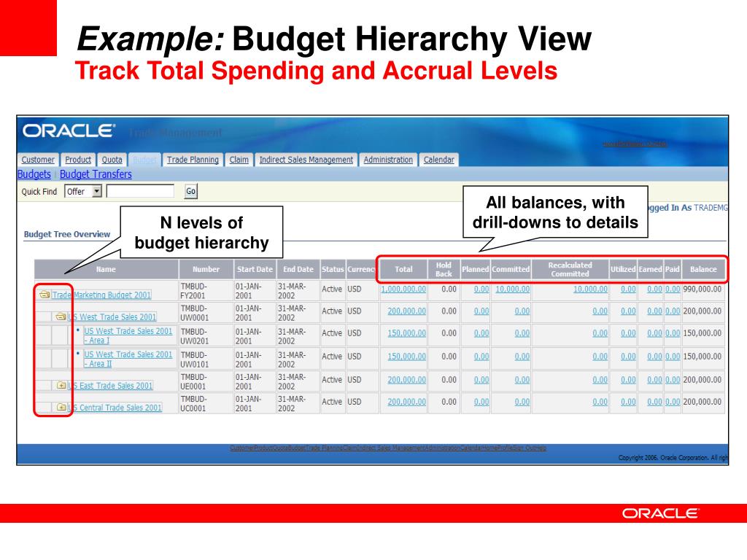Open Indirect Sales Management tab
Image resolution: width=747 pixels, height=560 pixels.
point(306,160)
